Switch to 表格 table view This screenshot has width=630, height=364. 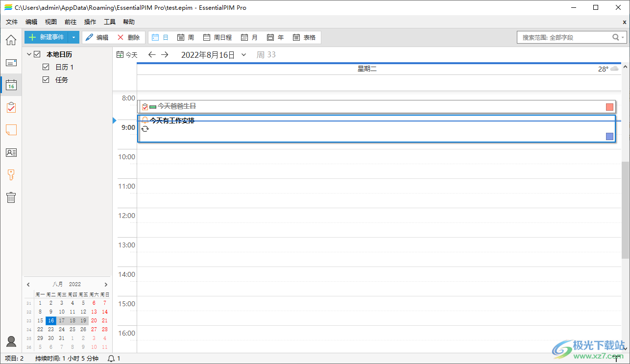coord(304,37)
